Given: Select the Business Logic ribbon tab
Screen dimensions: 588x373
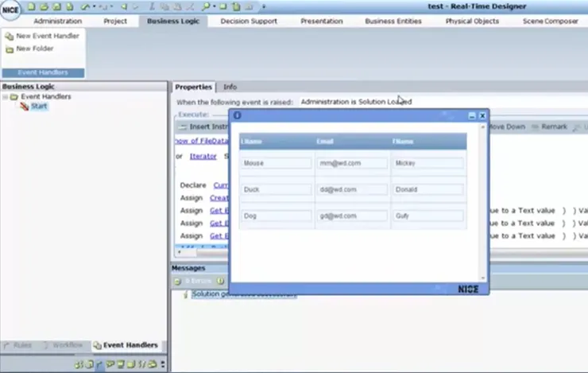Looking at the screenshot, I should (x=173, y=21).
